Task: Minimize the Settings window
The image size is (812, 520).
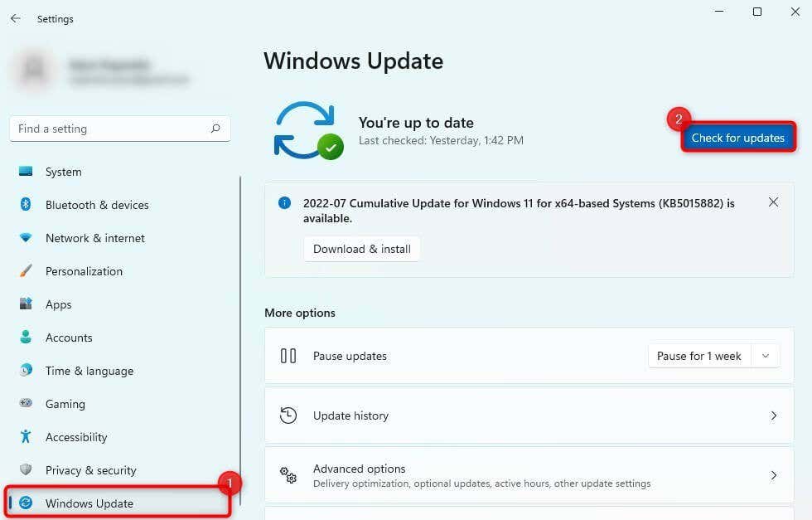Action: tap(719, 12)
